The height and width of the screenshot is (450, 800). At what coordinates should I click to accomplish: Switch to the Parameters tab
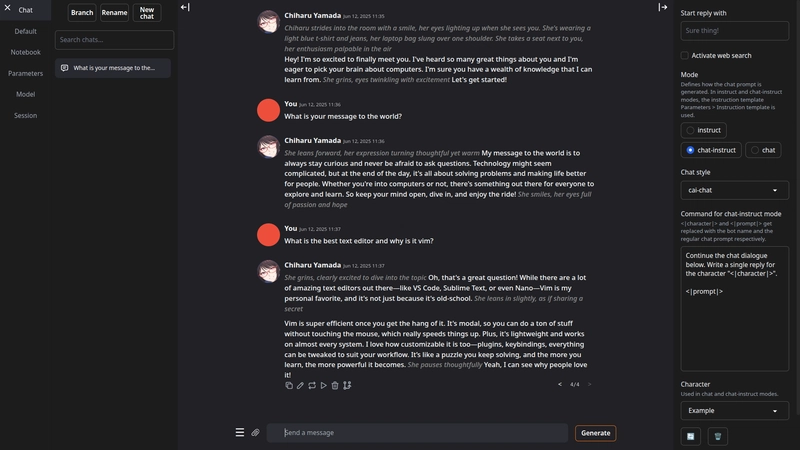tap(26, 73)
